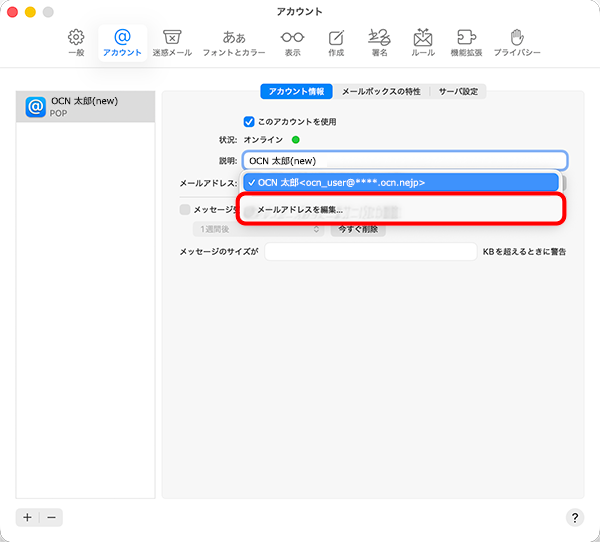Toggle the このアカウントを使用 checkbox
The width and height of the screenshot is (600, 542).
[x=250, y=121]
